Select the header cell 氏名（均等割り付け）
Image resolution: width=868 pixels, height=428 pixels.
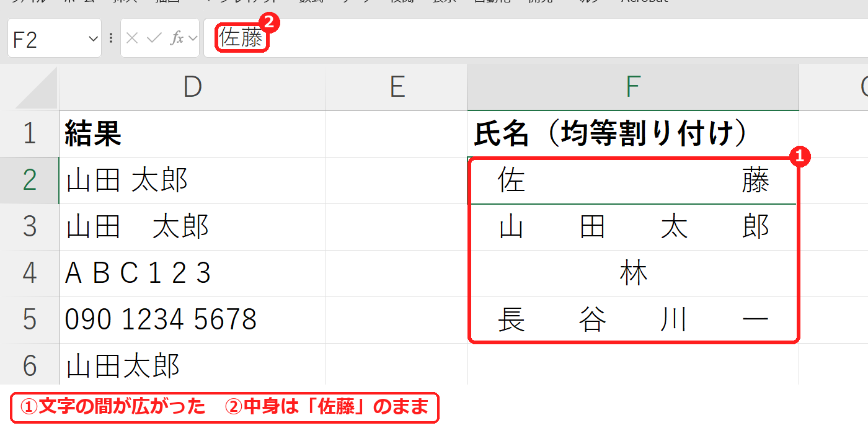[x=633, y=134]
